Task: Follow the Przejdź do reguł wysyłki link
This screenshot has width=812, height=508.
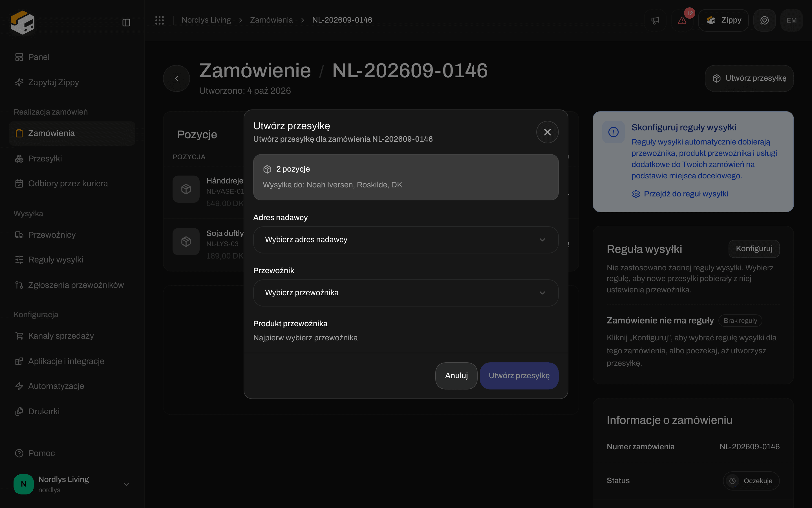Action: (680, 194)
